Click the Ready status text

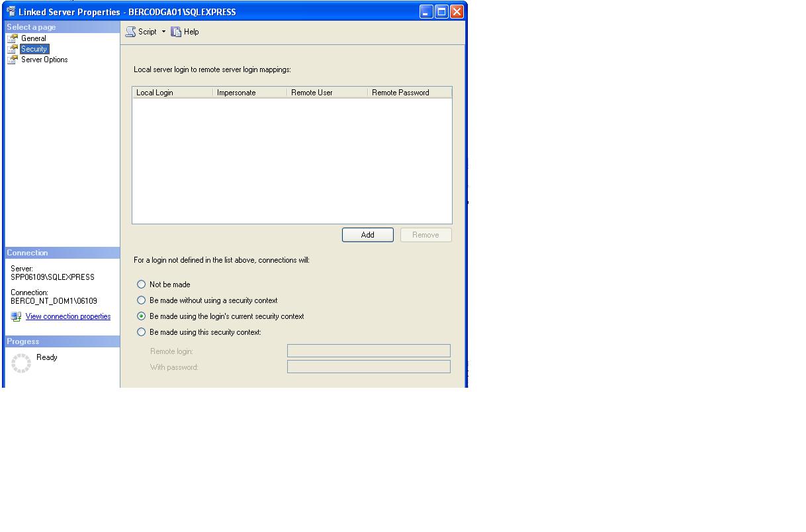click(47, 357)
